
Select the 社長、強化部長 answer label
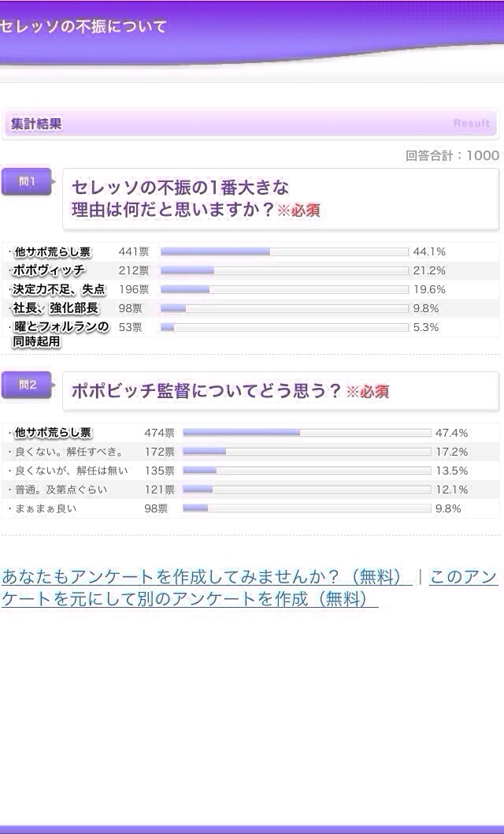[x=55, y=309]
